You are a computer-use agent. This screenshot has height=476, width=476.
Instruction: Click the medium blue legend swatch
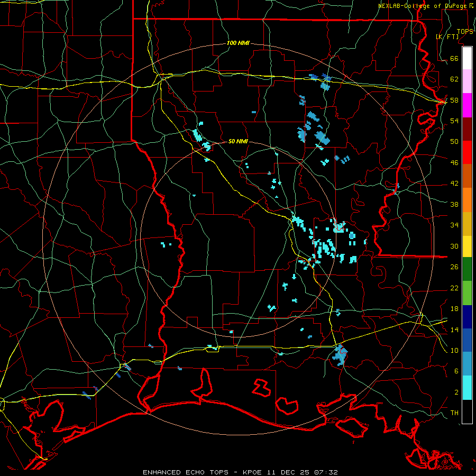click(x=467, y=340)
